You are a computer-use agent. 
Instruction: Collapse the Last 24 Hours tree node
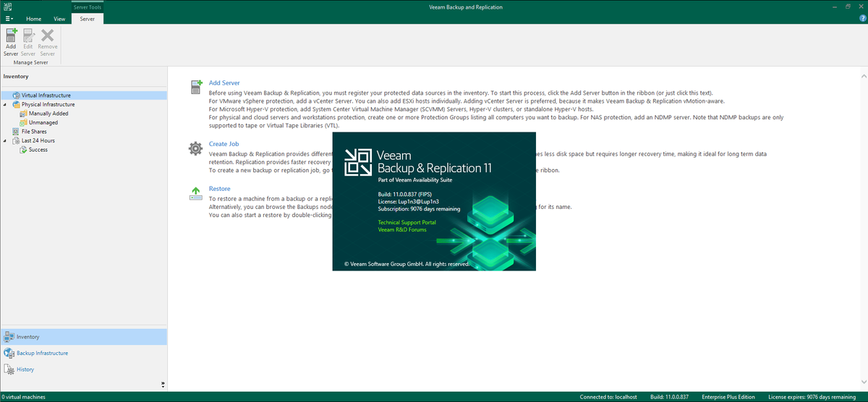(5, 140)
